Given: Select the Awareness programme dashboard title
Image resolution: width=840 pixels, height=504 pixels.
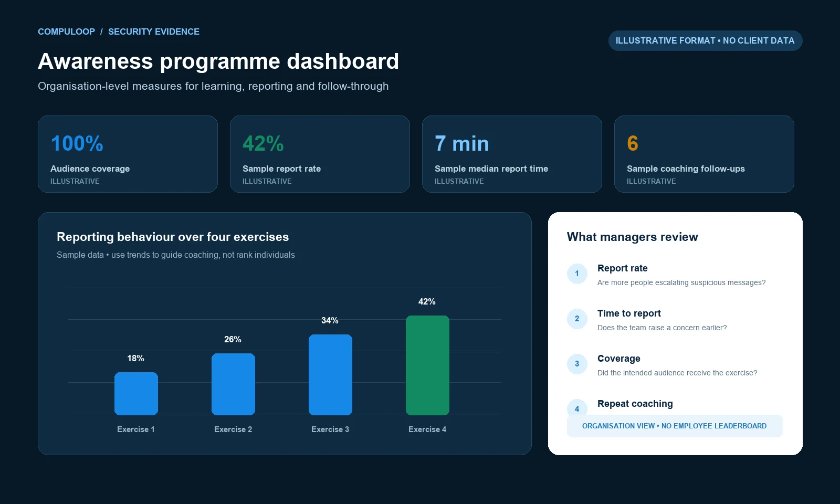Looking at the screenshot, I should [x=218, y=61].
